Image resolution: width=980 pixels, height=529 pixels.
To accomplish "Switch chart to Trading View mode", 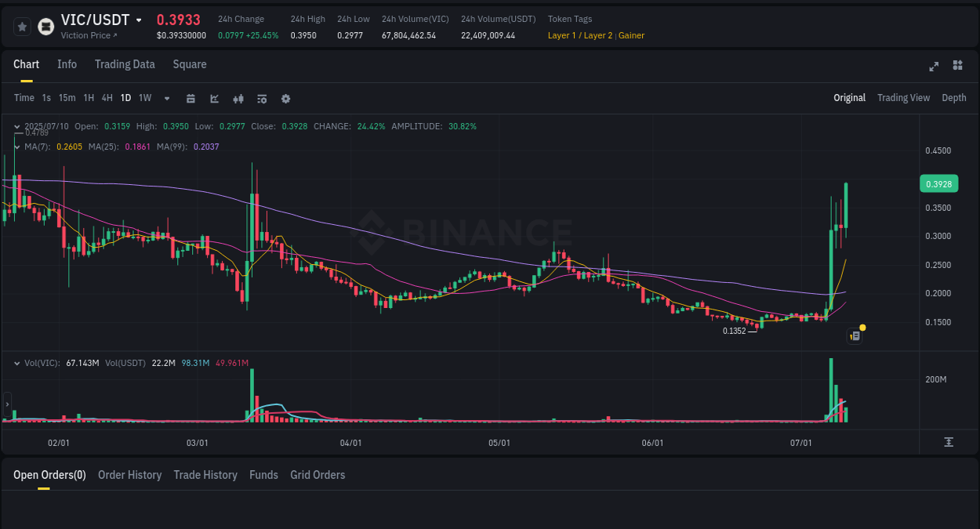I will [x=903, y=98].
